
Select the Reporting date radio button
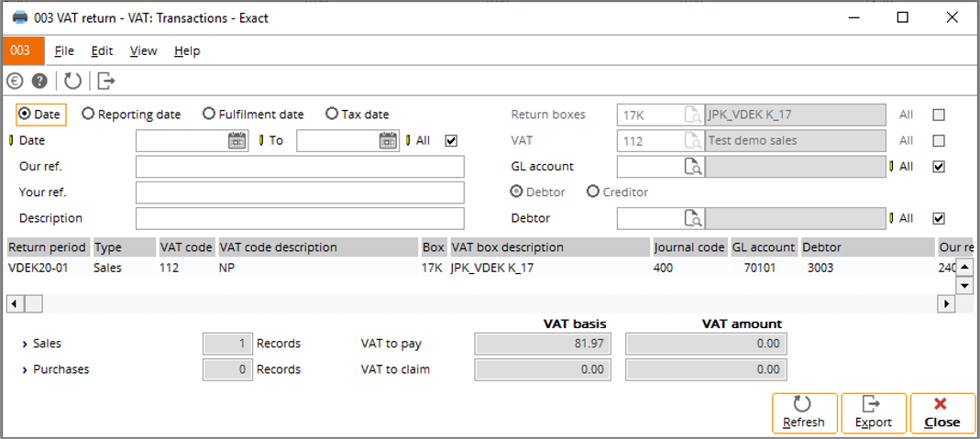89,115
